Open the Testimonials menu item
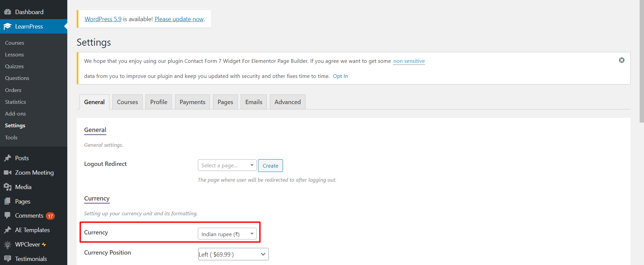 point(34,259)
